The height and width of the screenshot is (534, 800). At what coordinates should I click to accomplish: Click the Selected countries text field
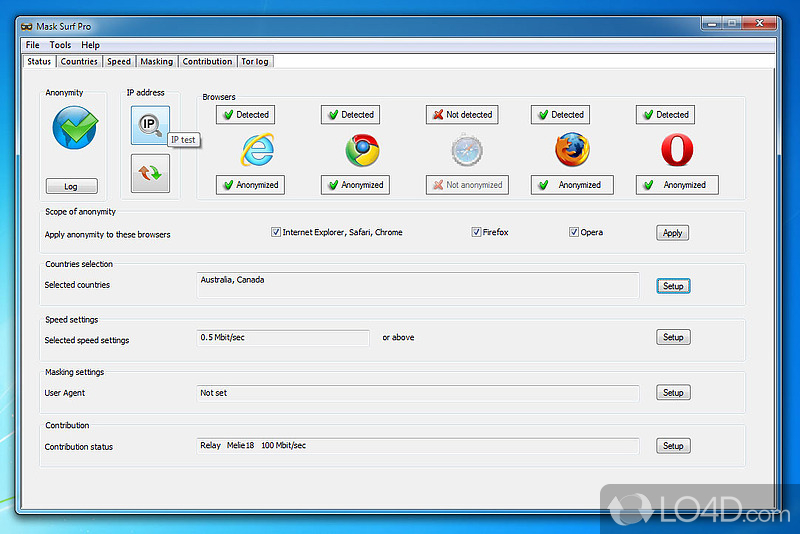[418, 285]
